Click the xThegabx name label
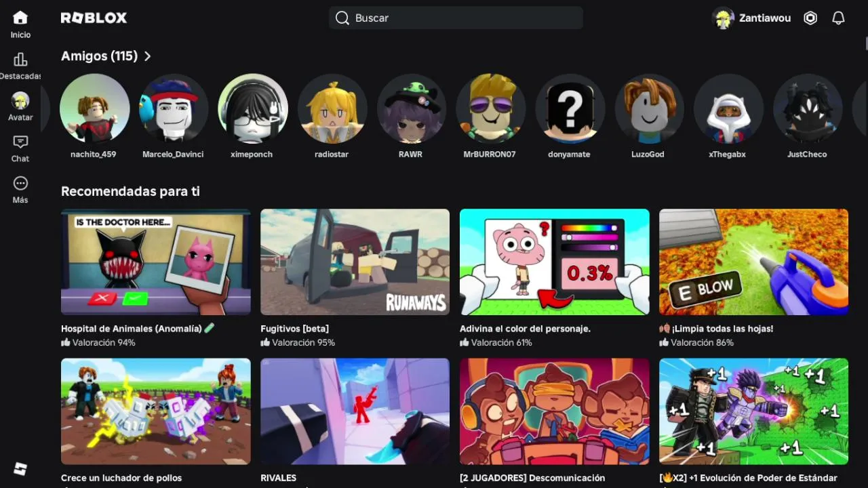This screenshot has height=488, width=868. coord(727,155)
